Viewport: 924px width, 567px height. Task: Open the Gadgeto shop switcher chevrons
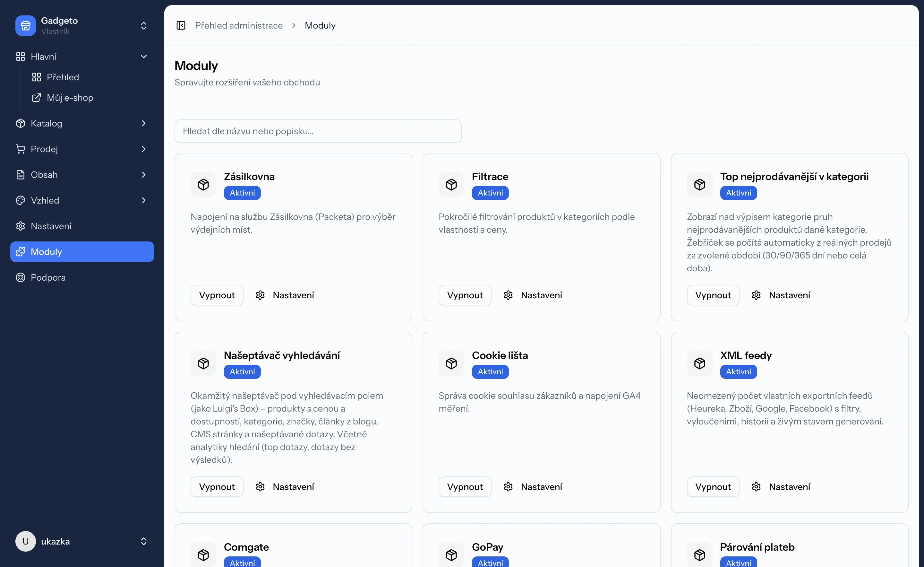(144, 25)
